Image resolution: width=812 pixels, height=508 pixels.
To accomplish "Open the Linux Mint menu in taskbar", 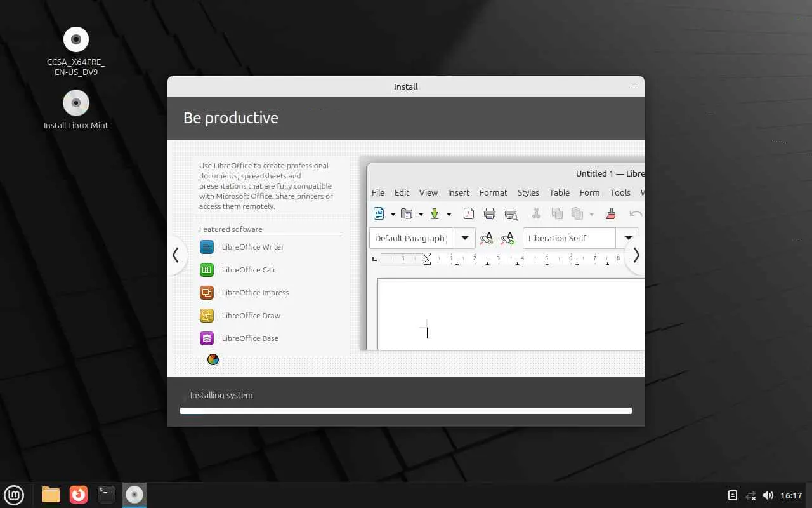I will 14,495.
